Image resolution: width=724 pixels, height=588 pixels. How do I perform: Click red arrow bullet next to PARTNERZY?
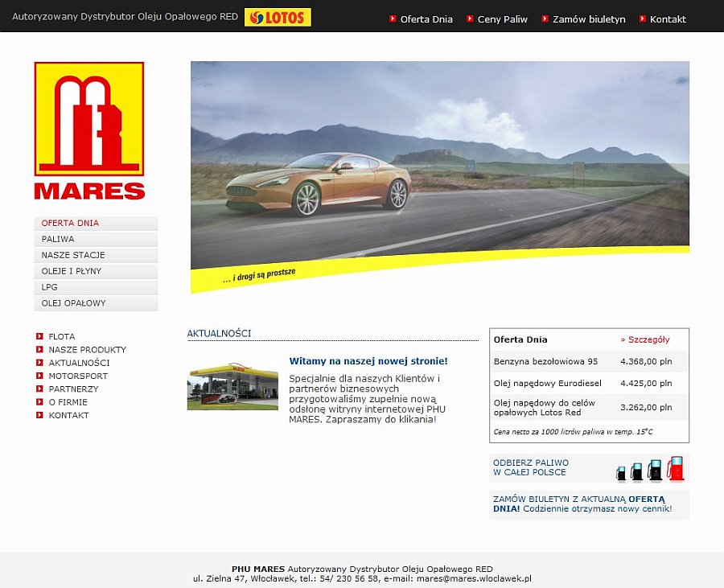click(x=39, y=389)
